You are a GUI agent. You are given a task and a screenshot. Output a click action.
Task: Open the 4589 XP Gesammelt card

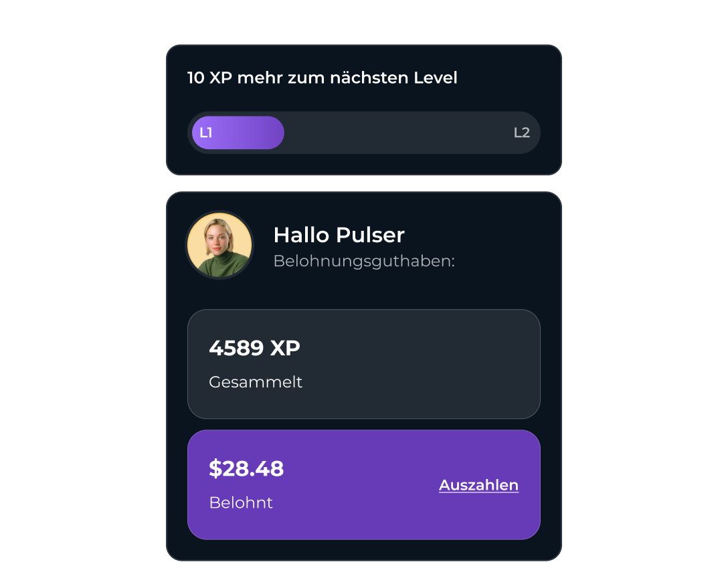click(x=364, y=365)
